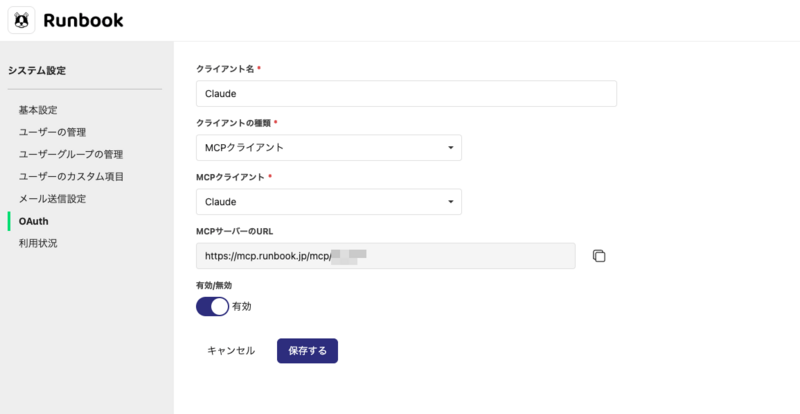Open the クライアントの種類 dropdown
This screenshot has width=800, height=414.
click(x=329, y=148)
